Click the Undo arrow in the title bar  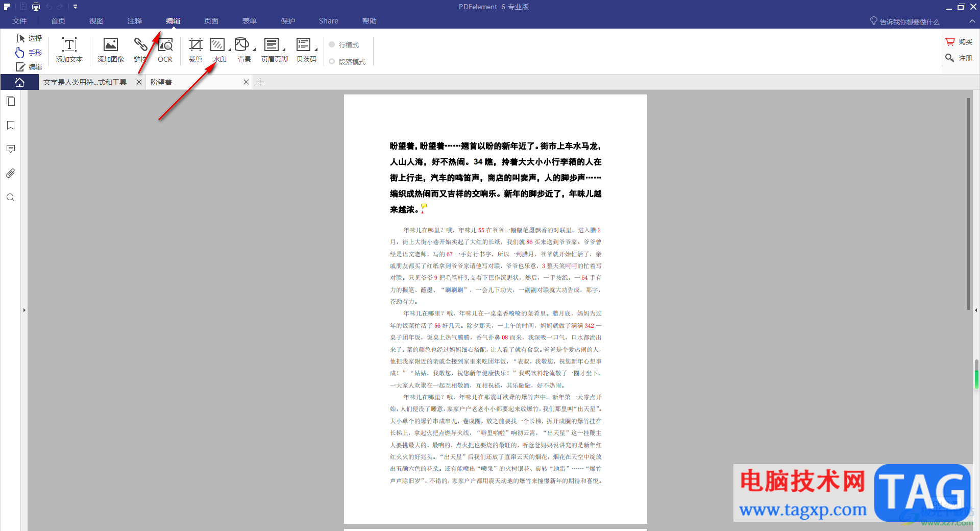point(49,7)
